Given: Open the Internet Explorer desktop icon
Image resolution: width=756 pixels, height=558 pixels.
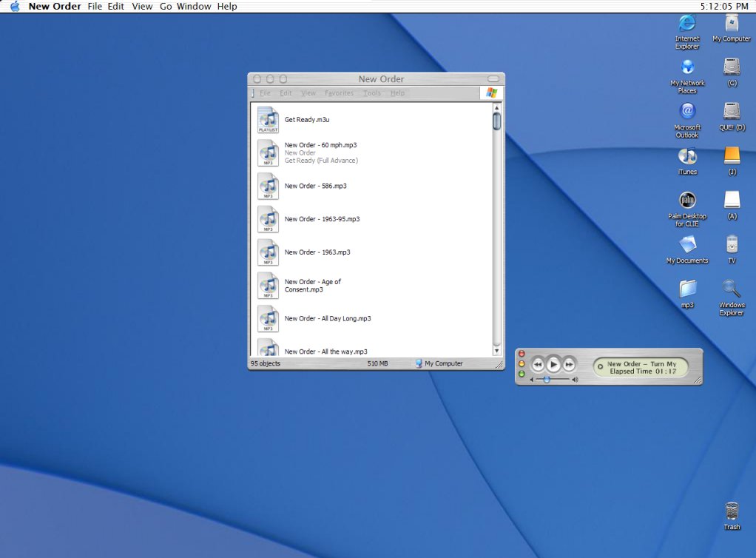Looking at the screenshot, I should pyautogui.click(x=687, y=24).
